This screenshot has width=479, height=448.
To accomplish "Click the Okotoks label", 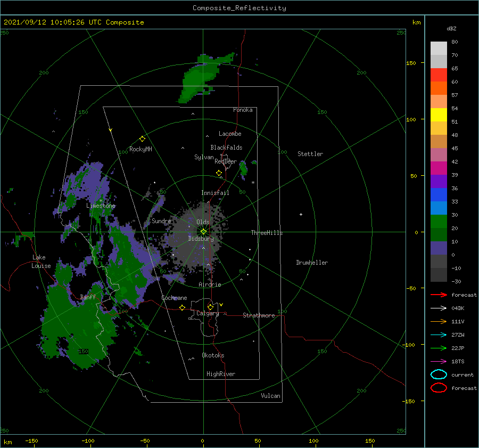I will [x=213, y=355].
